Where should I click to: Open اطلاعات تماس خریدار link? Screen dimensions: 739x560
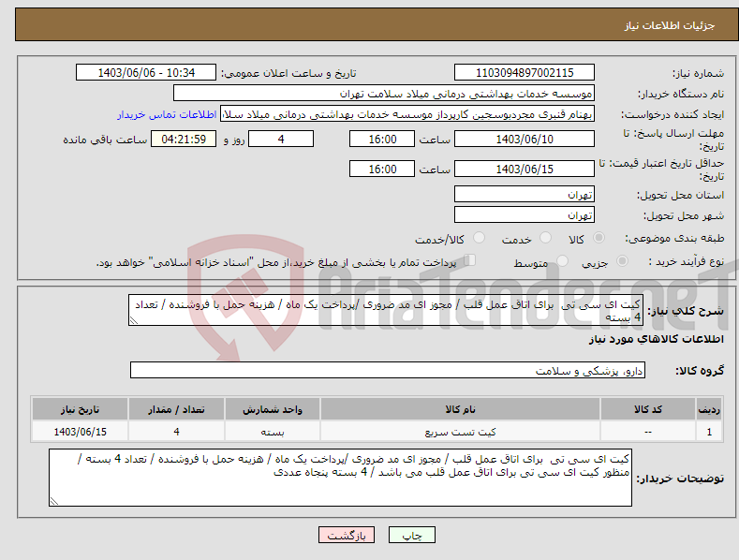point(167,114)
